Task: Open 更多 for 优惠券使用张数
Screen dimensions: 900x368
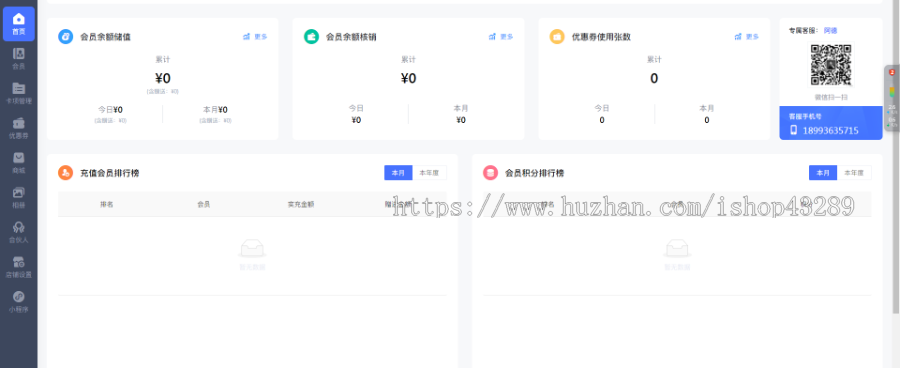Action: tap(746, 37)
